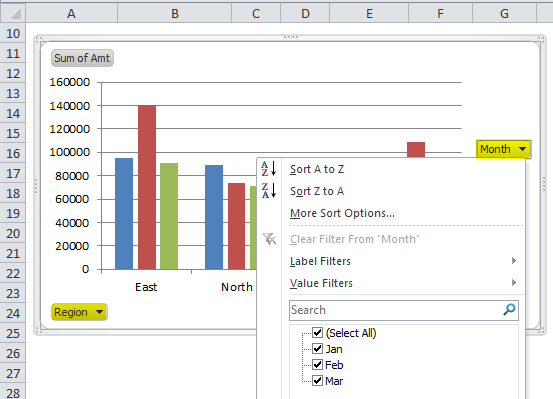The height and width of the screenshot is (399, 553).
Task: Select the red bar near Month button
Action: tap(416, 150)
